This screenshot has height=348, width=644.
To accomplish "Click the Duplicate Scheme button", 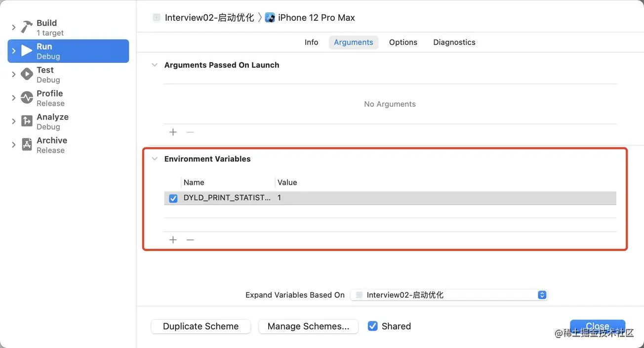I will (201, 326).
